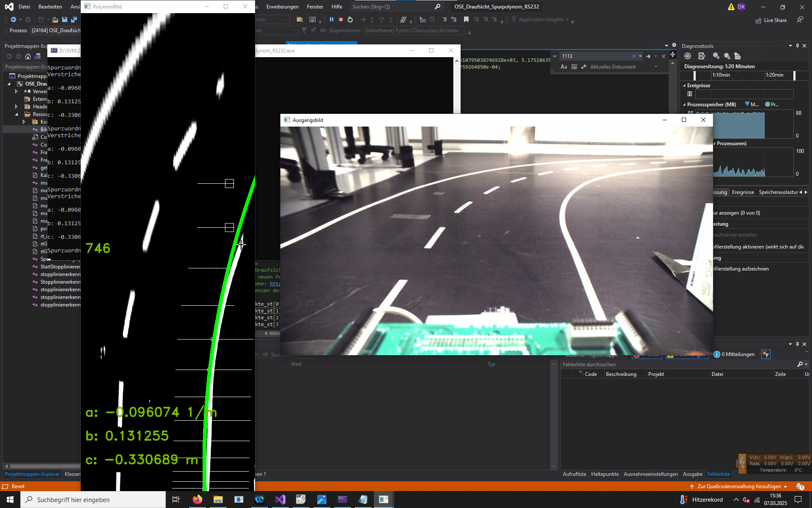Open Visual Studio from the taskbar
This screenshot has width=812, height=508.
(280, 500)
